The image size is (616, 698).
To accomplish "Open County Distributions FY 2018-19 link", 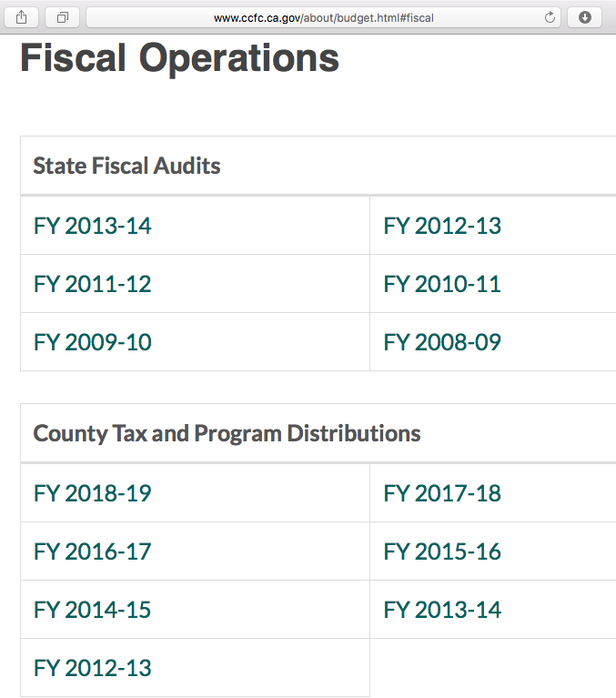I will pyautogui.click(x=93, y=493).
